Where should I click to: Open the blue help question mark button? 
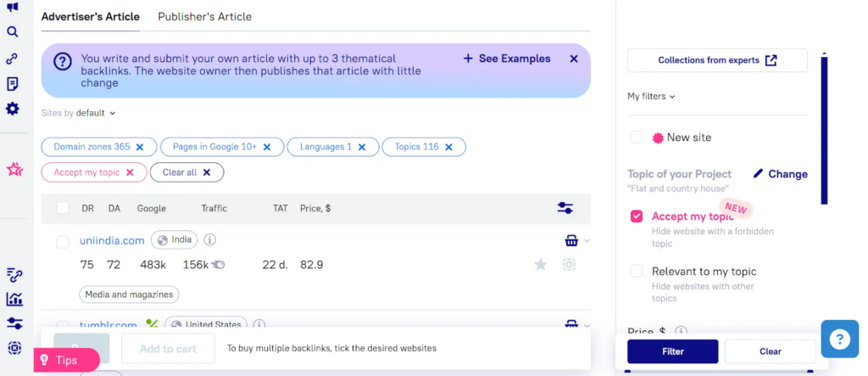coord(840,340)
